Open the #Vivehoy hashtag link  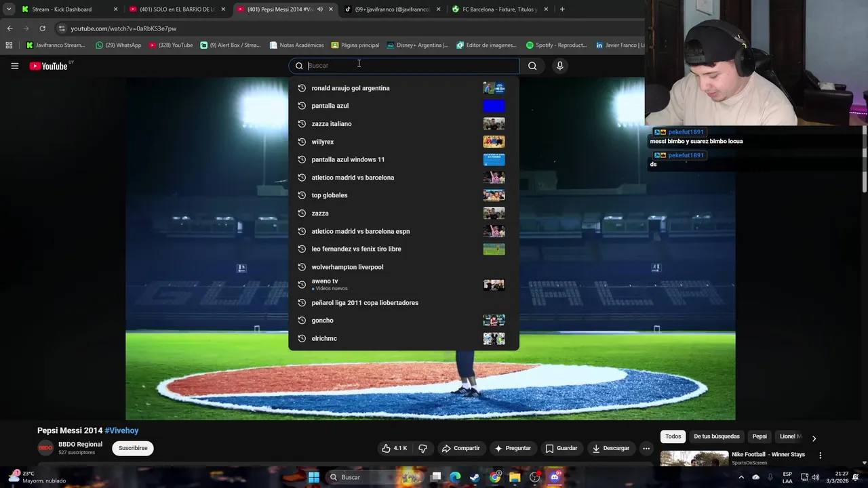[x=122, y=430]
